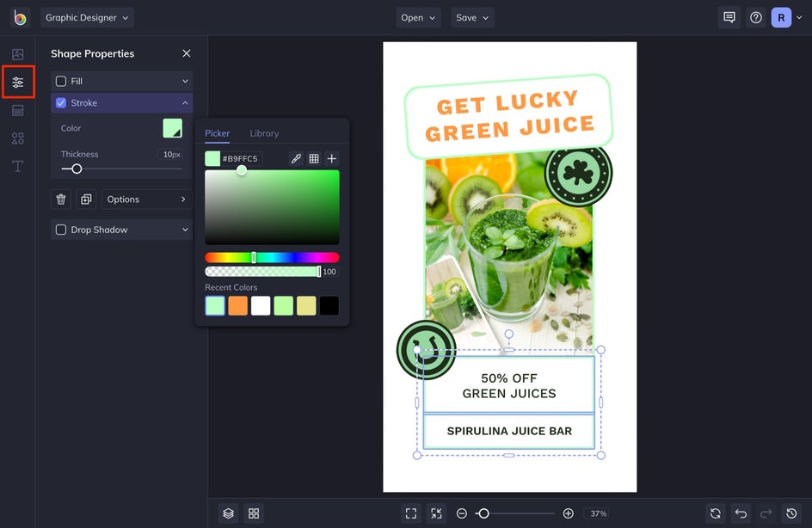The width and height of the screenshot is (812, 528).
Task: Select the white recent color
Action: 261,306
